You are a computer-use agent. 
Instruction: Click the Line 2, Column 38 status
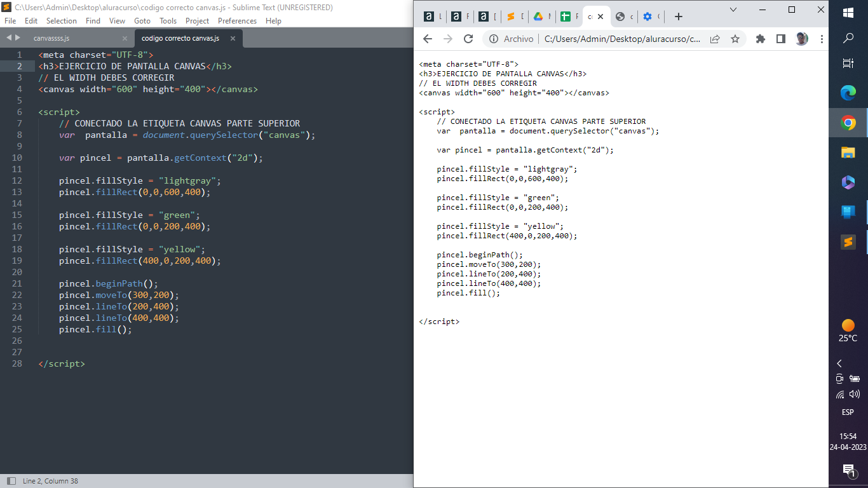50,481
